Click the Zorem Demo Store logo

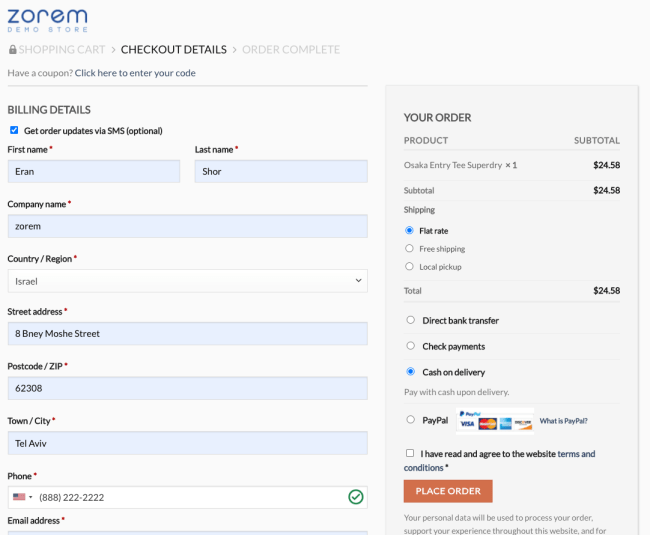click(47, 19)
